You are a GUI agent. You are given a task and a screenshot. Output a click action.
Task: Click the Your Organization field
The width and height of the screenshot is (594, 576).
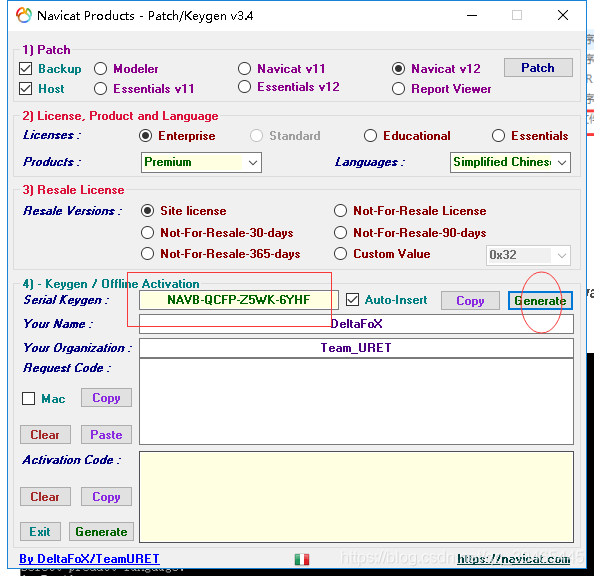coord(356,348)
